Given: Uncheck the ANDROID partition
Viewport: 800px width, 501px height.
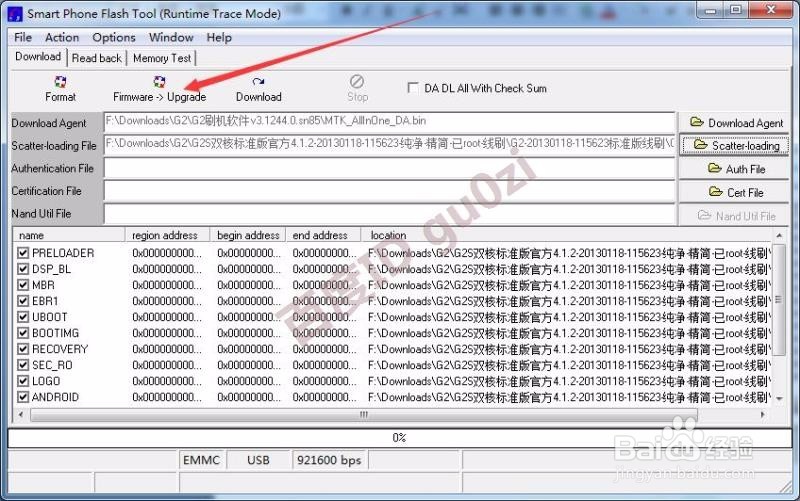Looking at the screenshot, I should click(x=22, y=397).
